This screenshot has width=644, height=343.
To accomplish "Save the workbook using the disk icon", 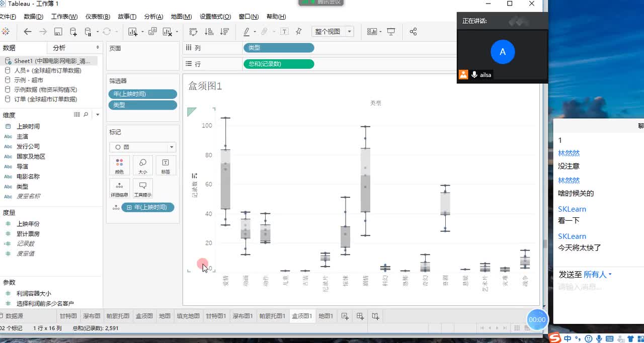I will coord(58,32).
